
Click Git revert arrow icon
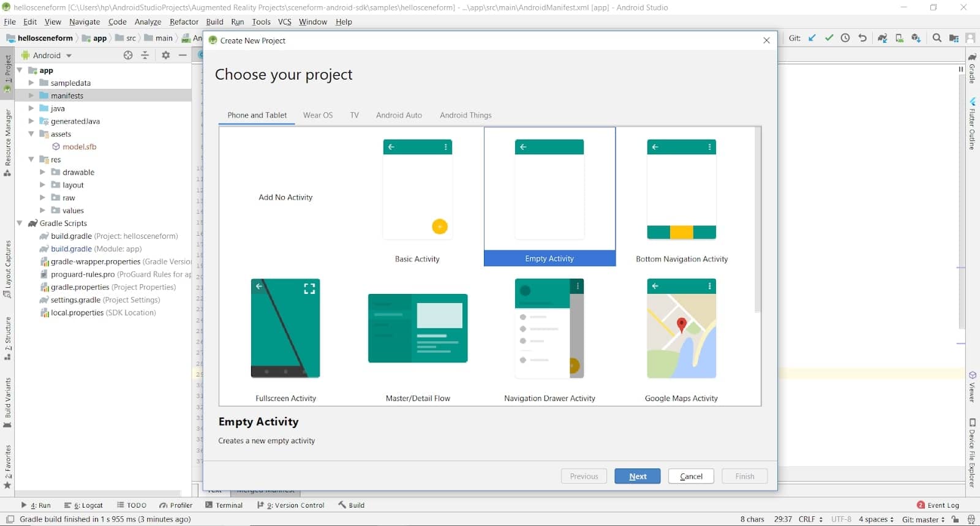[862, 38]
